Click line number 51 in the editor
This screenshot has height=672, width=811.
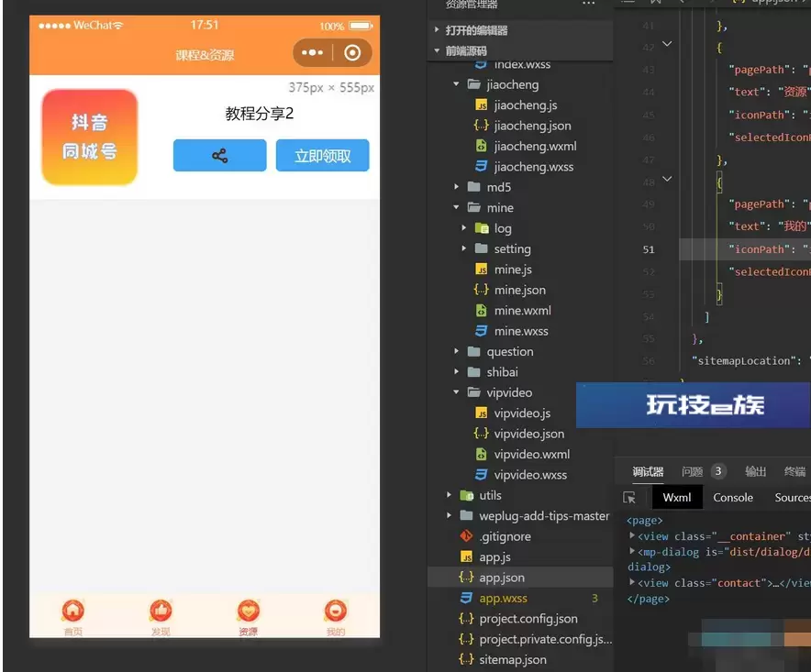click(x=649, y=249)
